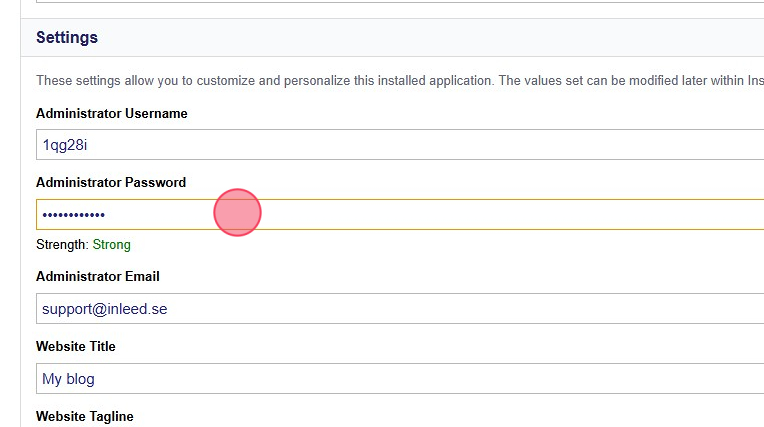Click the Settings section heading
The height and width of the screenshot is (427, 764).
click(x=67, y=38)
